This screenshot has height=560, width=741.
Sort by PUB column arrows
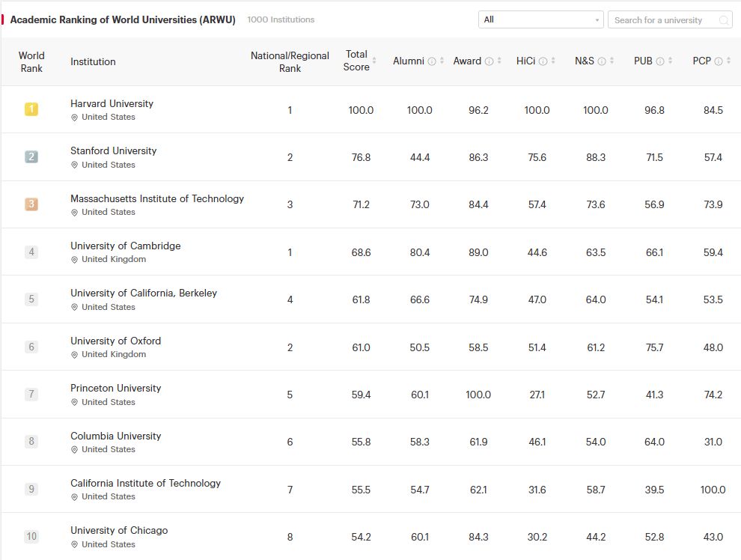pyautogui.click(x=670, y=61)
